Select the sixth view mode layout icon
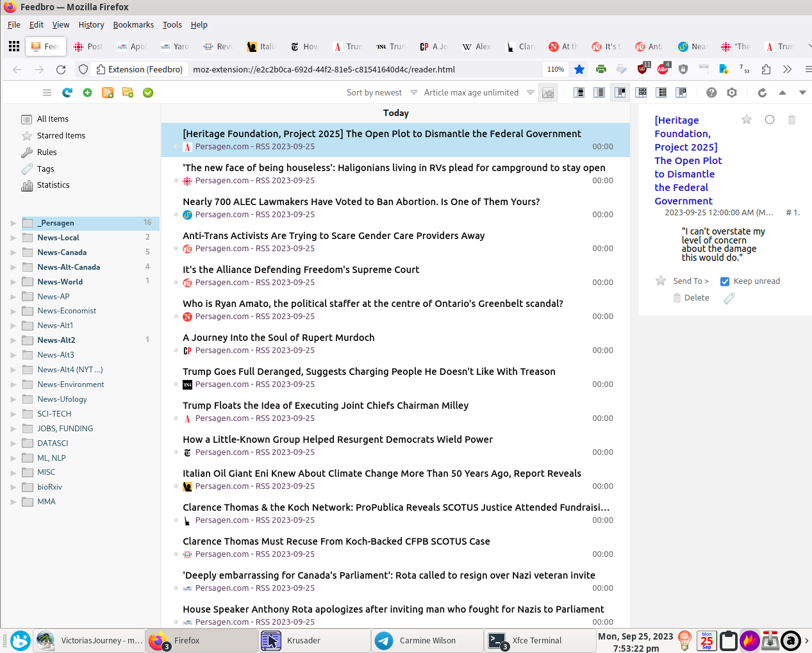 [681, 93]
